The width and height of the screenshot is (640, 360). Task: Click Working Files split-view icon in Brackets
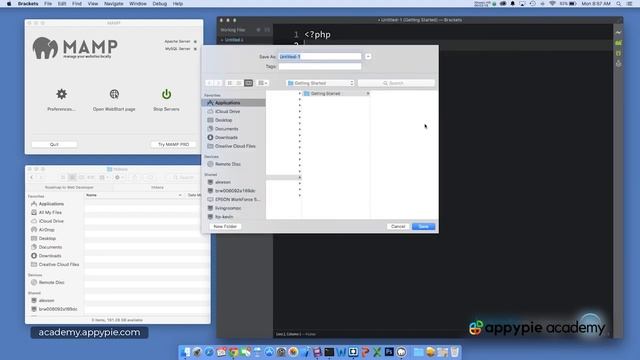pos(267,30)
